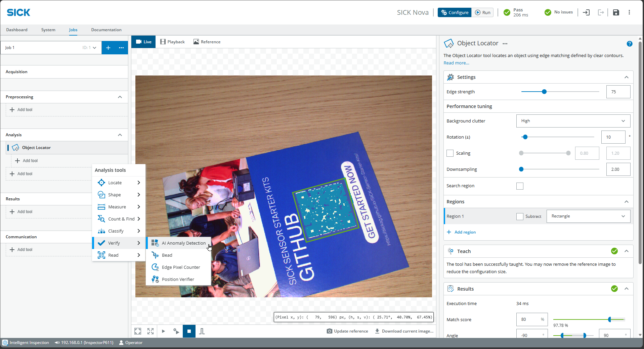Click the Edge Pixel Counter icon

tap(155, 267)
